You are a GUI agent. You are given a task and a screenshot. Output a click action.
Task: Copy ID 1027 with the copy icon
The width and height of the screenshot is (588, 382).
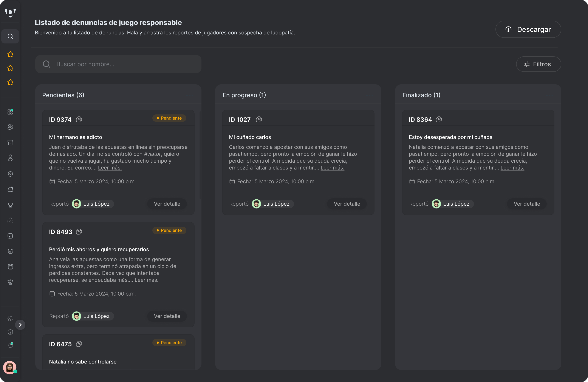259,120
